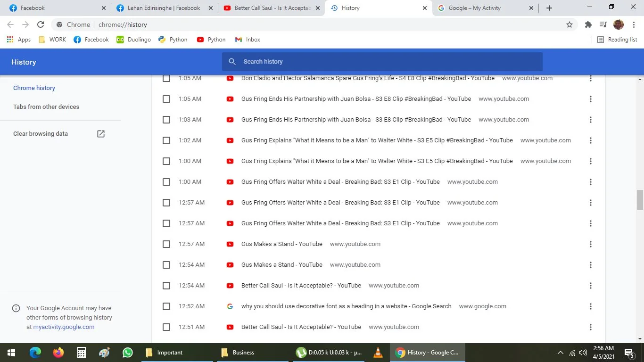Switch to Google – My Activity tab
Viewport: 644px width, 362px height.
coord(486,8)
